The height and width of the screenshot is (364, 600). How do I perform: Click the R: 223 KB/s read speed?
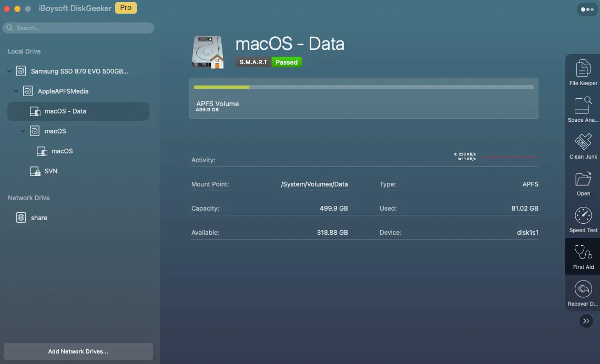(464, 154)
